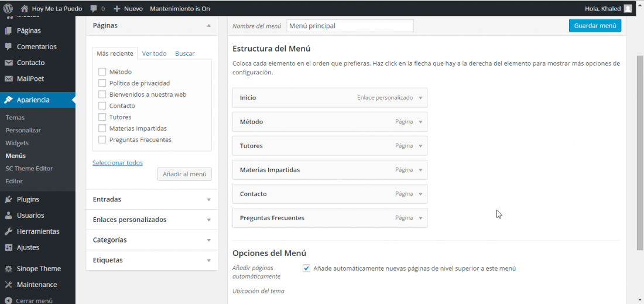Expand Preguntas Frecuentes menu item arrow
Image resolution: width=644 pixels, height=304 pixels.
(420, 218)
